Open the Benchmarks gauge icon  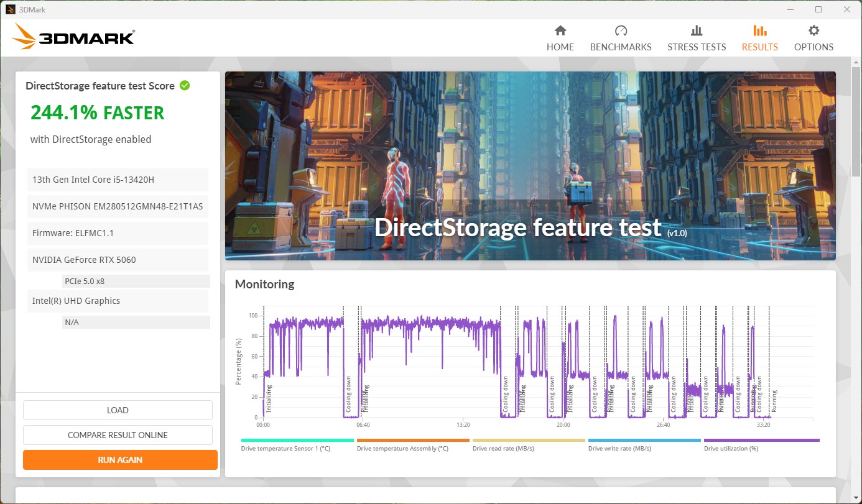click(620, 31)
